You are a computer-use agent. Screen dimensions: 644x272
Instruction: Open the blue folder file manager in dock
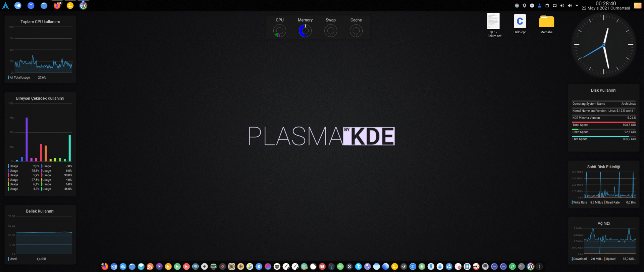132,266
